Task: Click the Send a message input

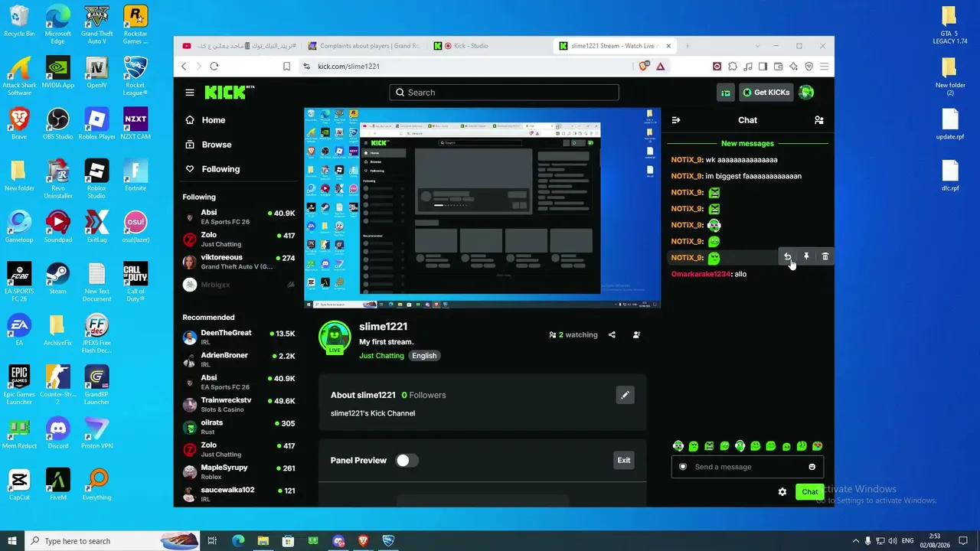Action: pos(746,467)
